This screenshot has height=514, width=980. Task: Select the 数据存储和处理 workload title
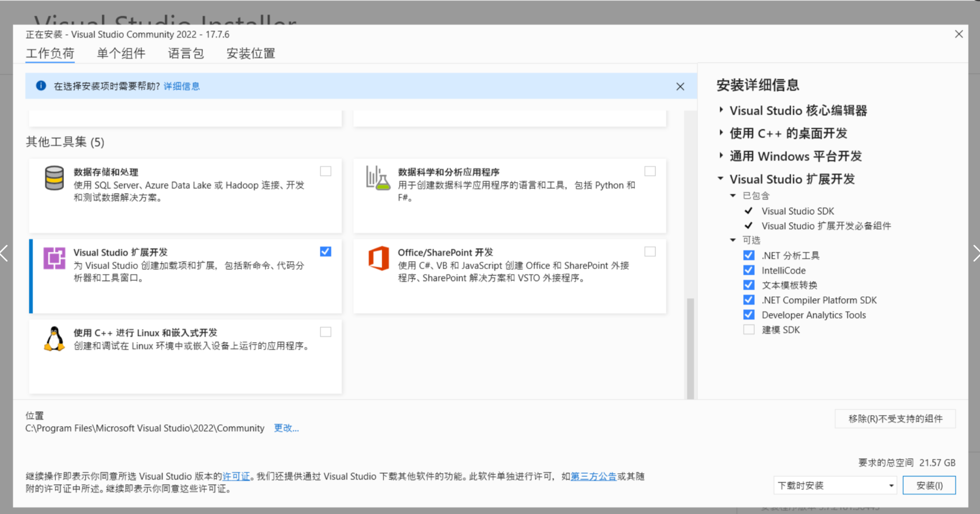pos(106,172)
